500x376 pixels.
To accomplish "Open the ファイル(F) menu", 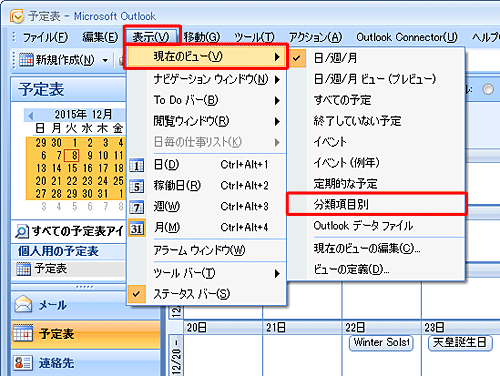I will [45, 37].
